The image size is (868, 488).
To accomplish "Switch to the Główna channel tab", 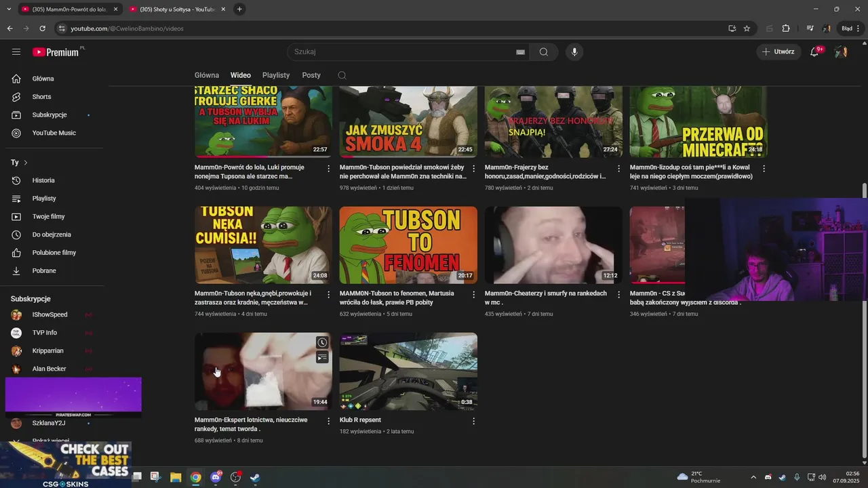I will click(x=207, y=75).
